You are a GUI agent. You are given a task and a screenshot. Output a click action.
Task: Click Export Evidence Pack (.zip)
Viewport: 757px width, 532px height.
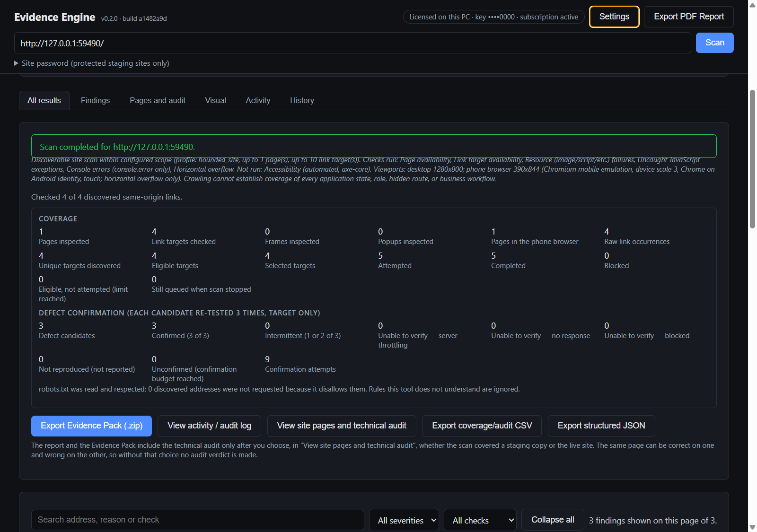(91, 426)
